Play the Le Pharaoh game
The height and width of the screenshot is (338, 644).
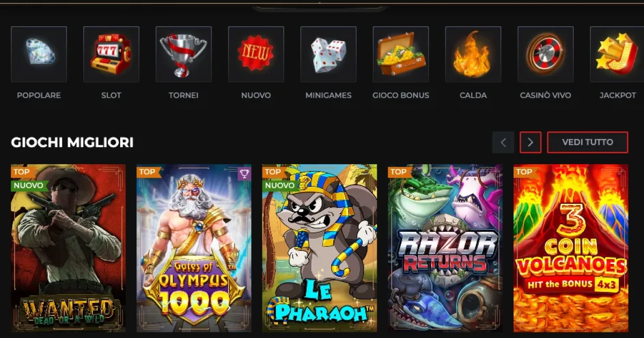[319, 248]
